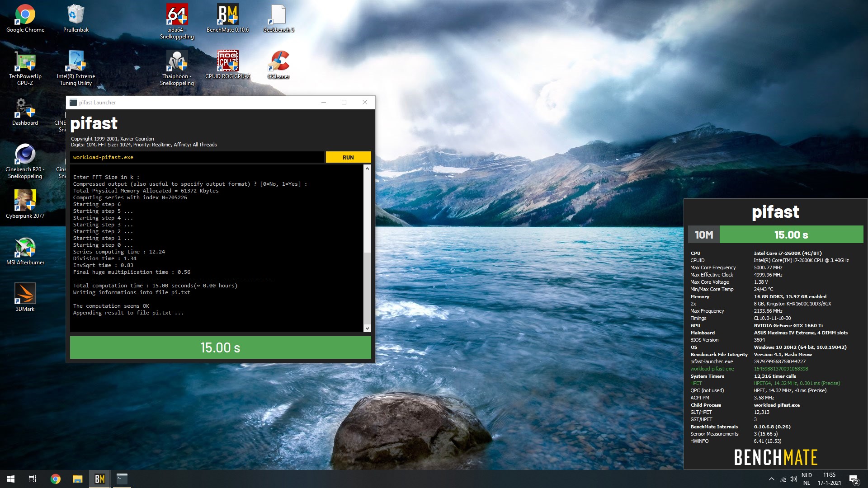Image resolution: width=868 pixels, height=488 pixels.
Task: Click the NVIDIA GeForce GTX 1660 Ti value
Action: [x=788, y=325]
